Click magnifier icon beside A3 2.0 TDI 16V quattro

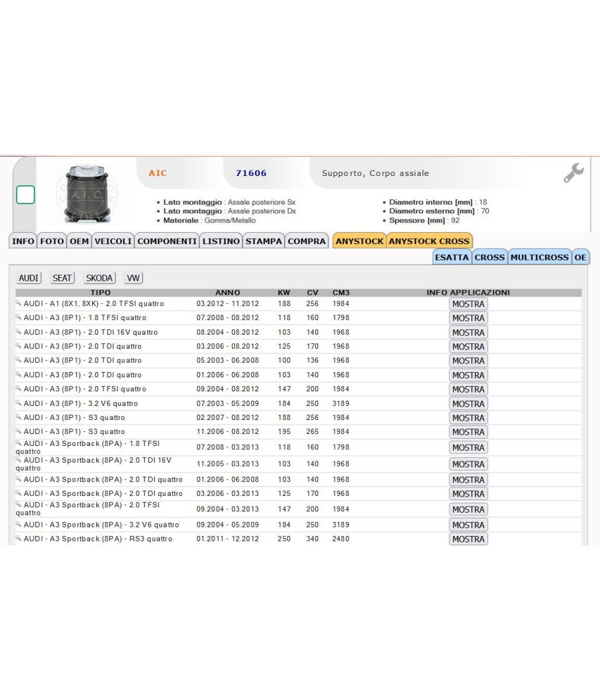click(19, 332)
